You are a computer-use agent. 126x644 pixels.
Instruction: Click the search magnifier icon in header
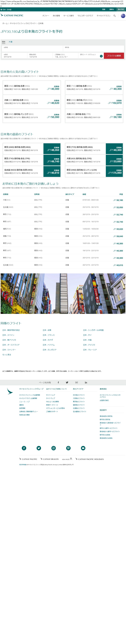[114, 16]
